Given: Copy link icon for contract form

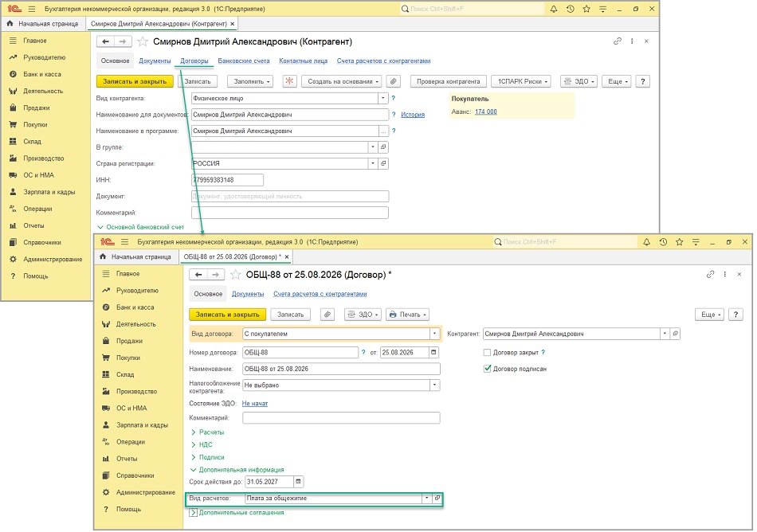Looking at the screenshot, I should [710, 274].
